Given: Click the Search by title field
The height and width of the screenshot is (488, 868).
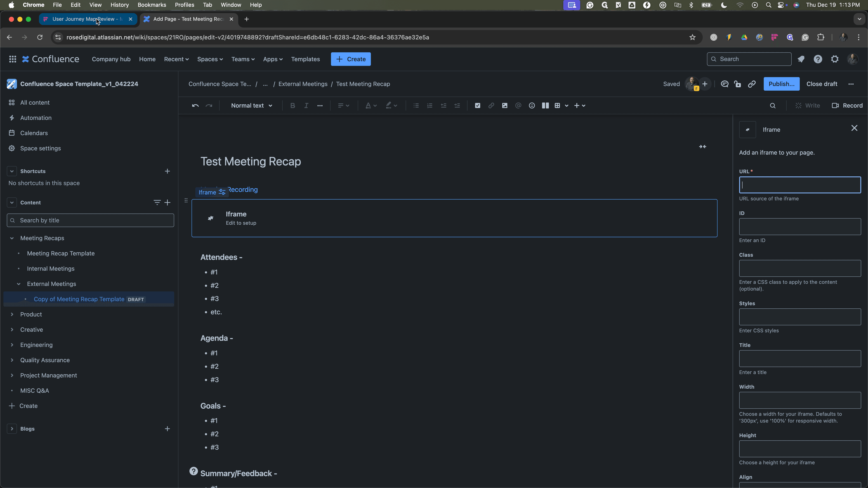Looking at the screenshot, I should (x=90, y=220).
